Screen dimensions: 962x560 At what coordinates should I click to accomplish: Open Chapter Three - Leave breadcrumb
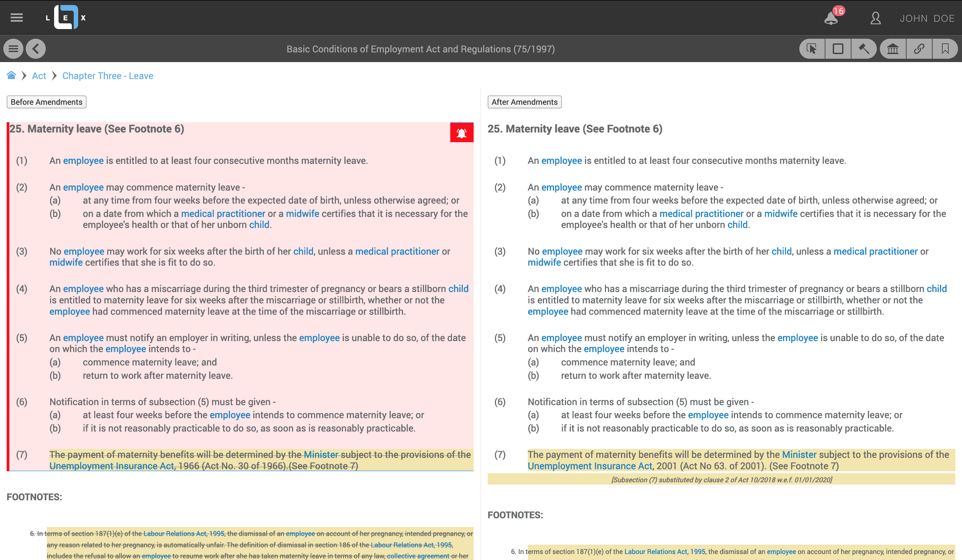(x=108, y=76)
